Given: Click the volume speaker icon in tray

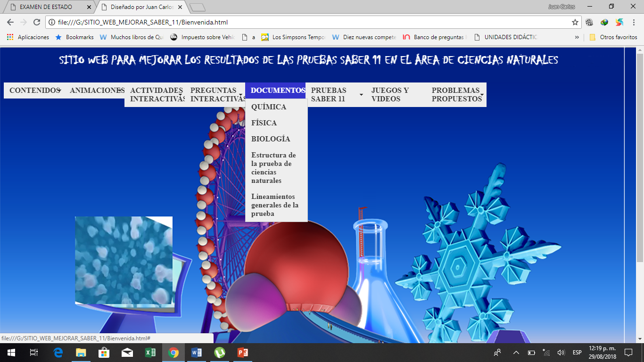Looking at the screenshot, I should click(561, 353).
